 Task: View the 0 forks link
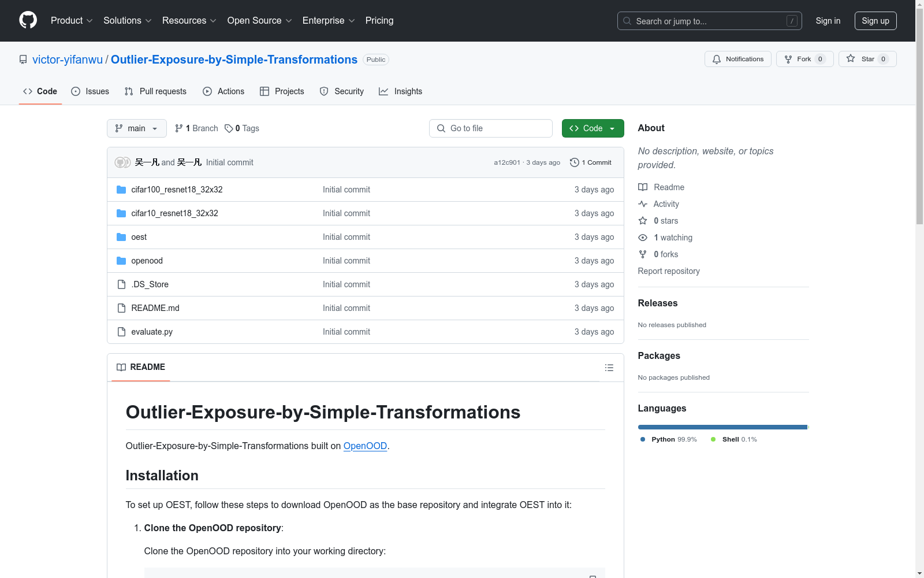658,254
